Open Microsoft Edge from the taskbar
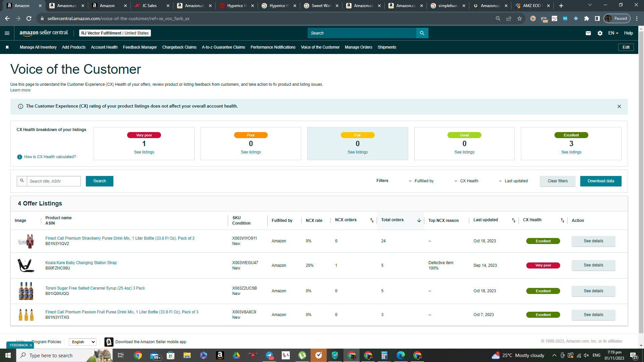This screenshot has width=644, height=362. tap(401, 355)
